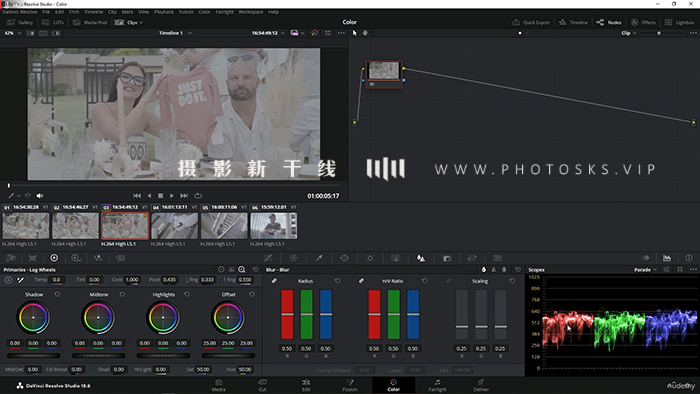The height and width of the screenshot is (394, 700).
Task: Switch to the Edit page tab
Action: (306, 385)
